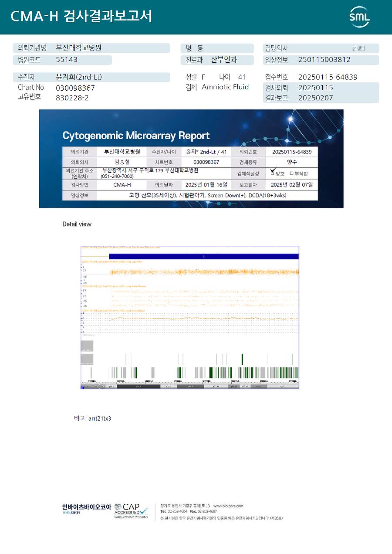Click the SML logo in the header
Image resolution: width=392 pixels, height=554 pixels.
[359, 17]
